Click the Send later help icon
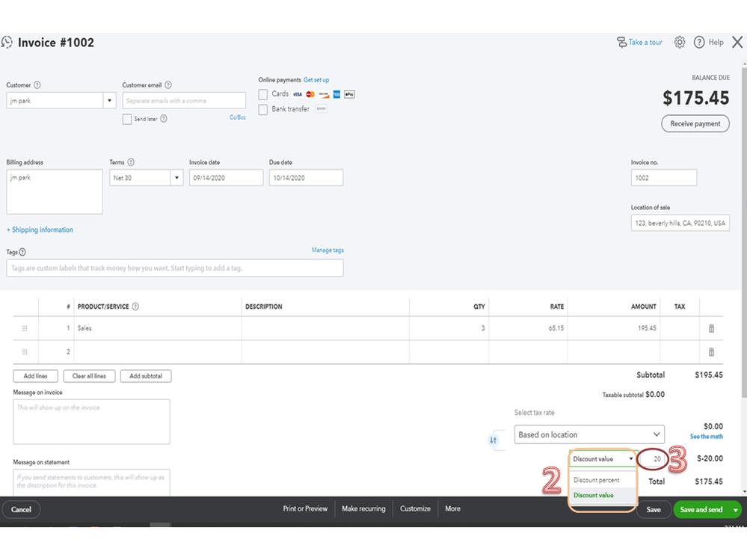747x560 pixels. tap(164, 119)
